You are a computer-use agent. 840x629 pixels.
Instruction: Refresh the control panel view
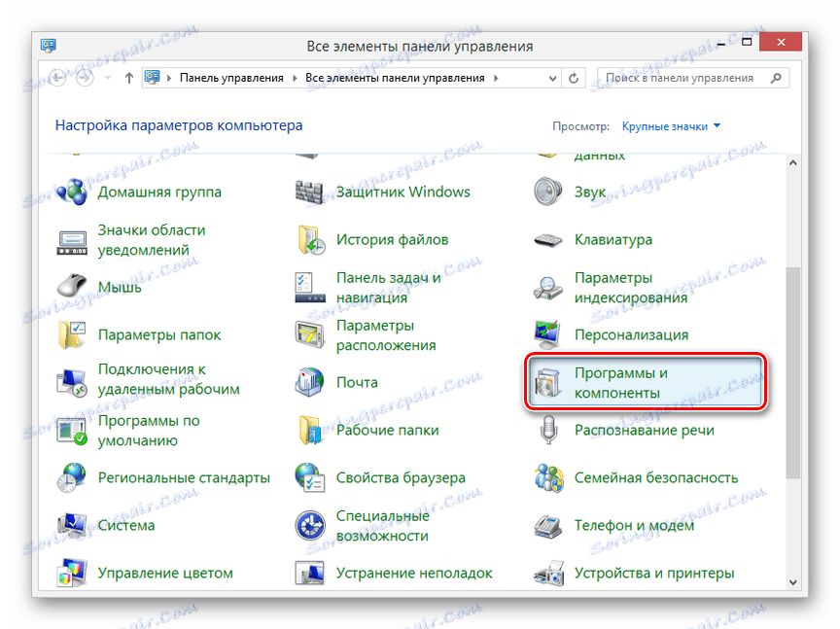(x=574, y=78)
